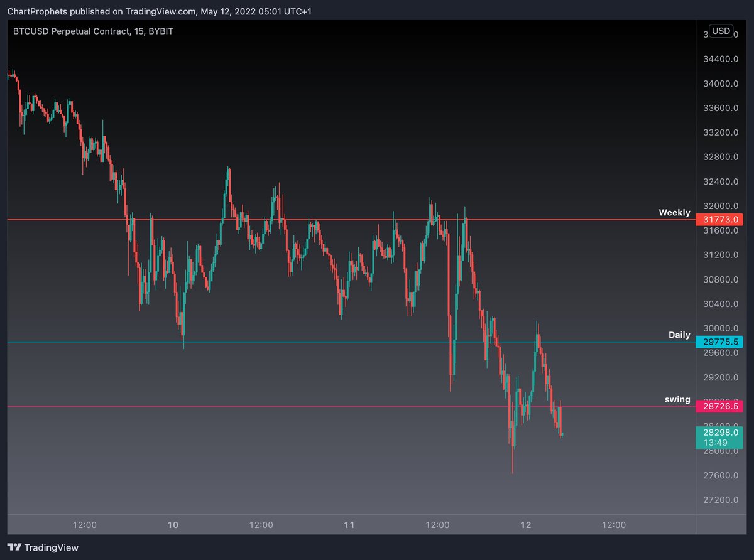Click the 30800.0 price axis label

(721, 279)
